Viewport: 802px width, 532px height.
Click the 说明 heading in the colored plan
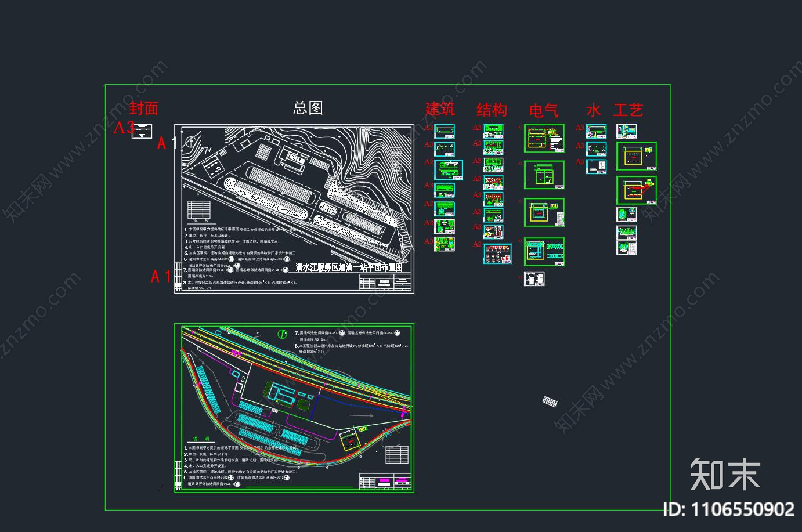coord(201,439)
